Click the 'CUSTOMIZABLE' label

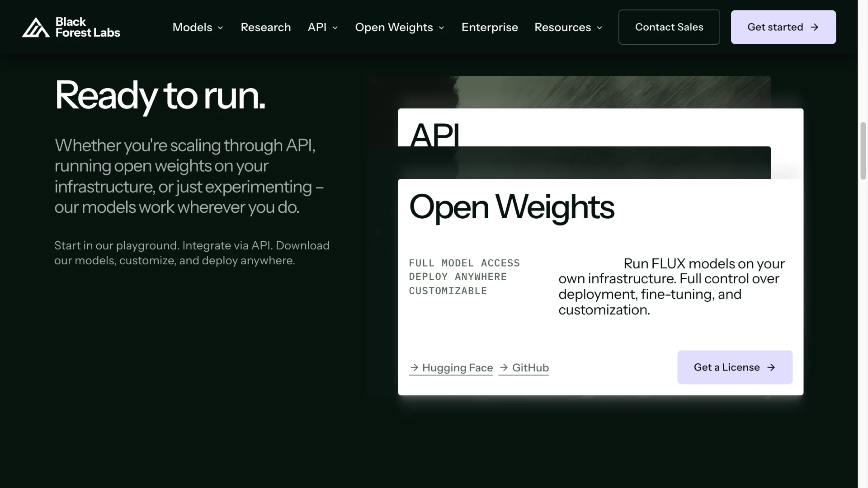[x=448, y=291]
